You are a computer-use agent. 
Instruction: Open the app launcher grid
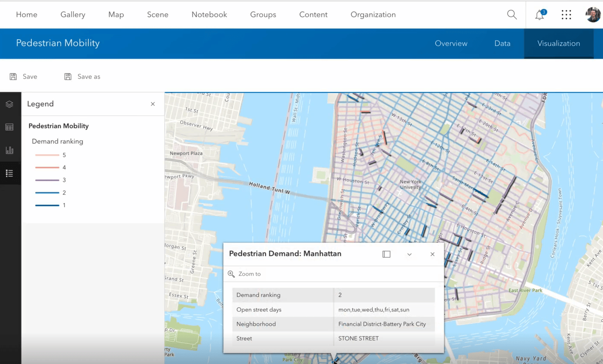point(566,14)
